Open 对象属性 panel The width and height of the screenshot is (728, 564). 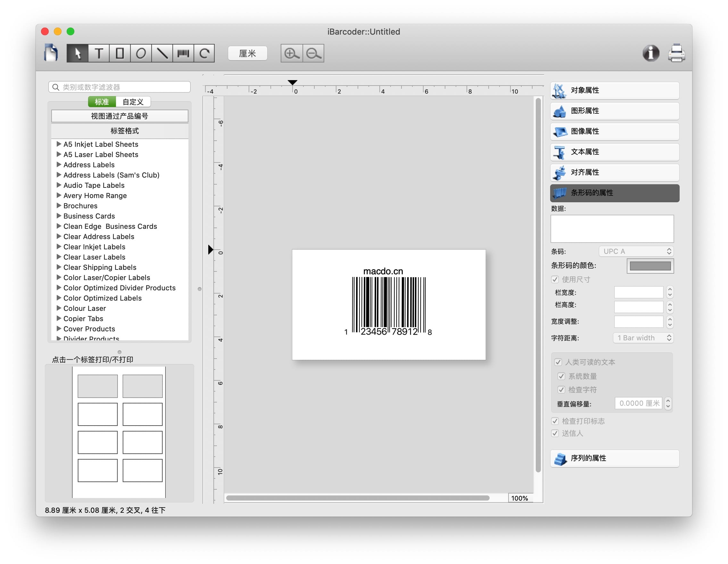[x=615, y=90]
